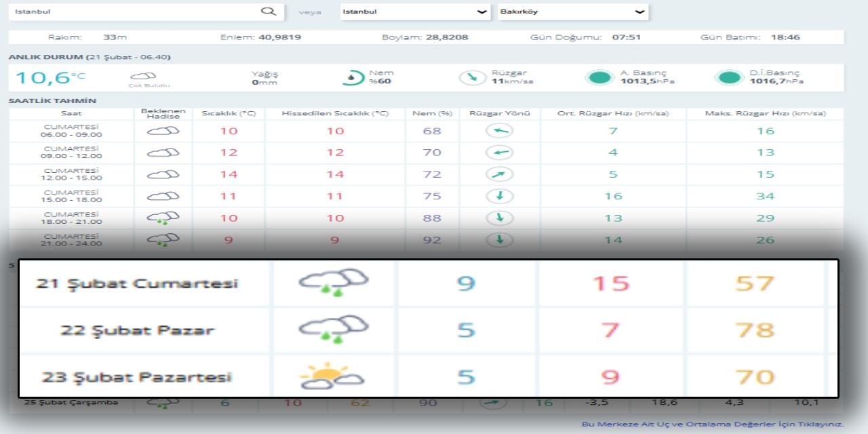The image size is (868, 434).
Task: Click wind direction arrow for 12.00 - 15.00
Action: click(x=500, y=174)
